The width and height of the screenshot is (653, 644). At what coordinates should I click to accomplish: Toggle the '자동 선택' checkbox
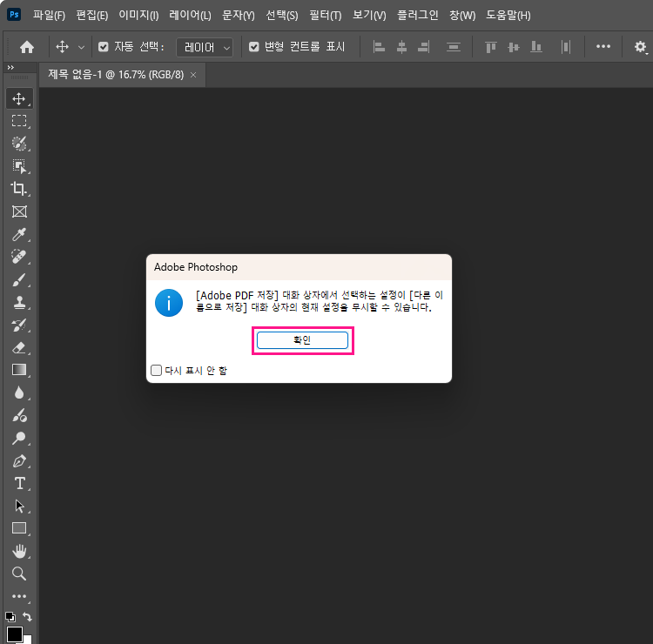point(104,47)
